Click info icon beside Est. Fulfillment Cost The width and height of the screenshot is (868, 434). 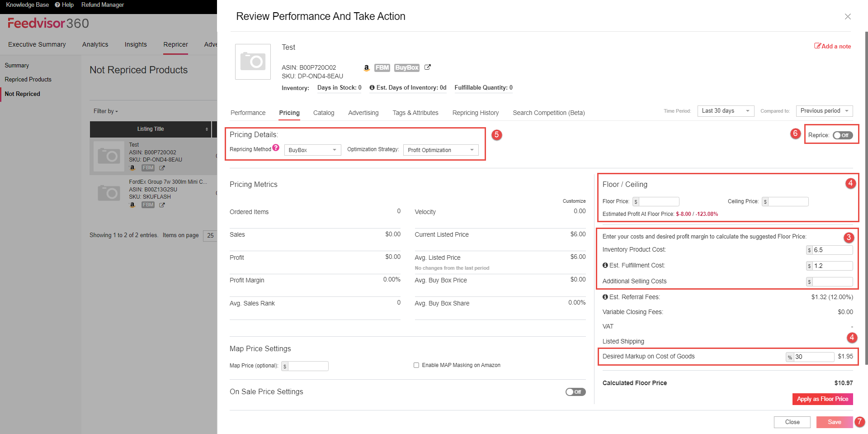coord(605,265)
